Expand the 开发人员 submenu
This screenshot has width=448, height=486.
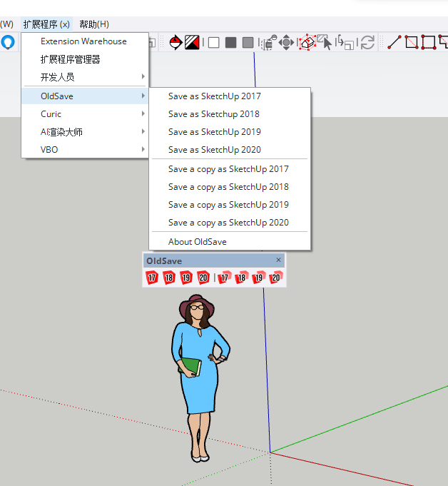click(86, 77)
